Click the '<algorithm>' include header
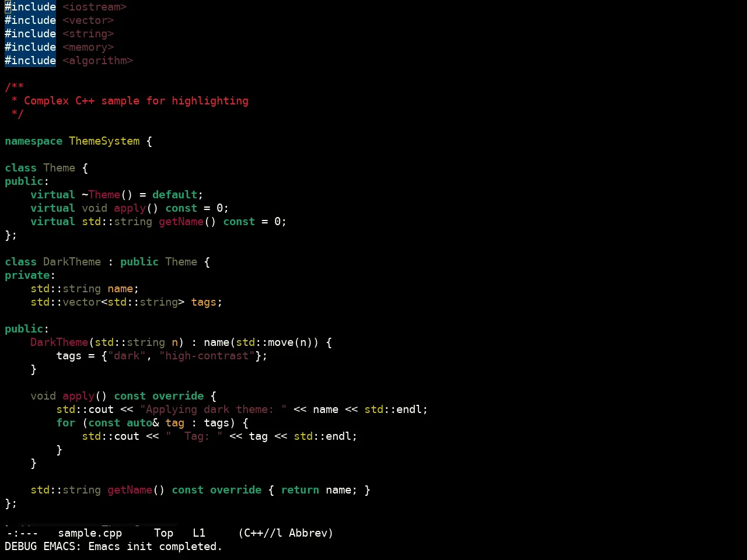 coord(98,61)
